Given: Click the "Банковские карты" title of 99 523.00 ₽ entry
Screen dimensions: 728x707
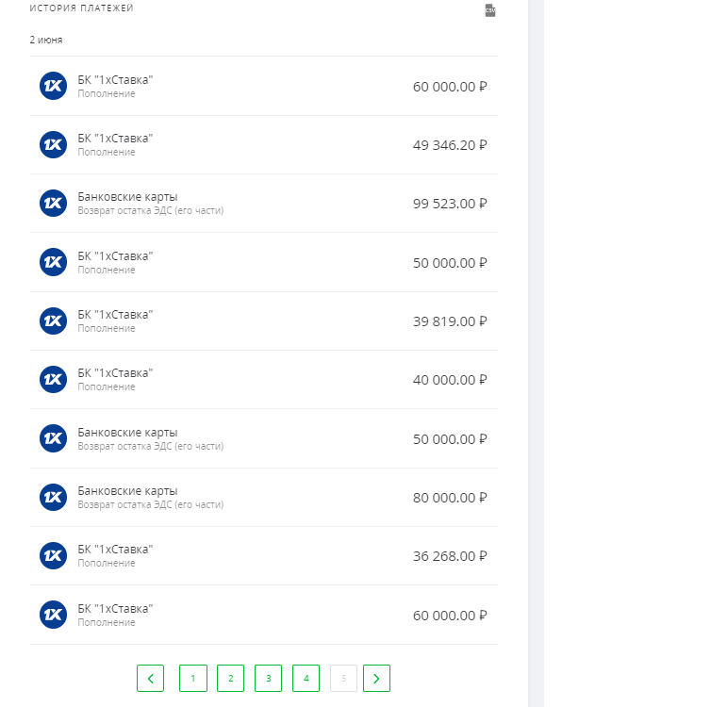Looking at the screenshot, I should [x=127, y=197].
